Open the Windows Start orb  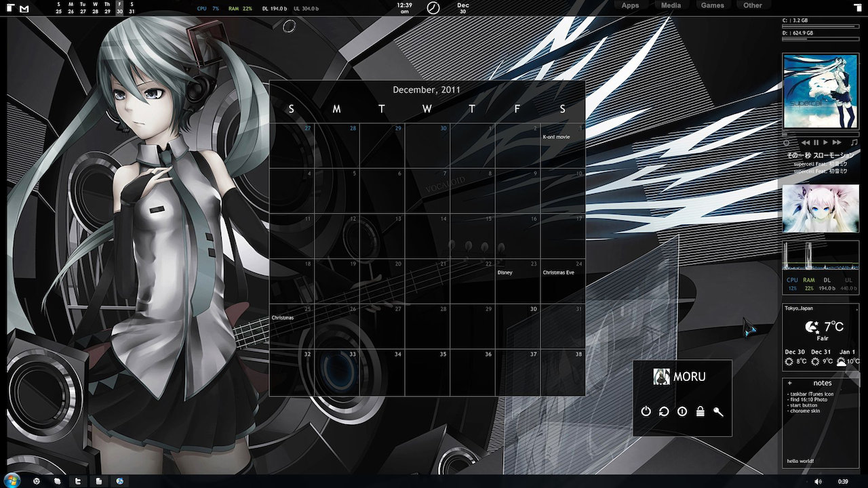tap(13, 481)
